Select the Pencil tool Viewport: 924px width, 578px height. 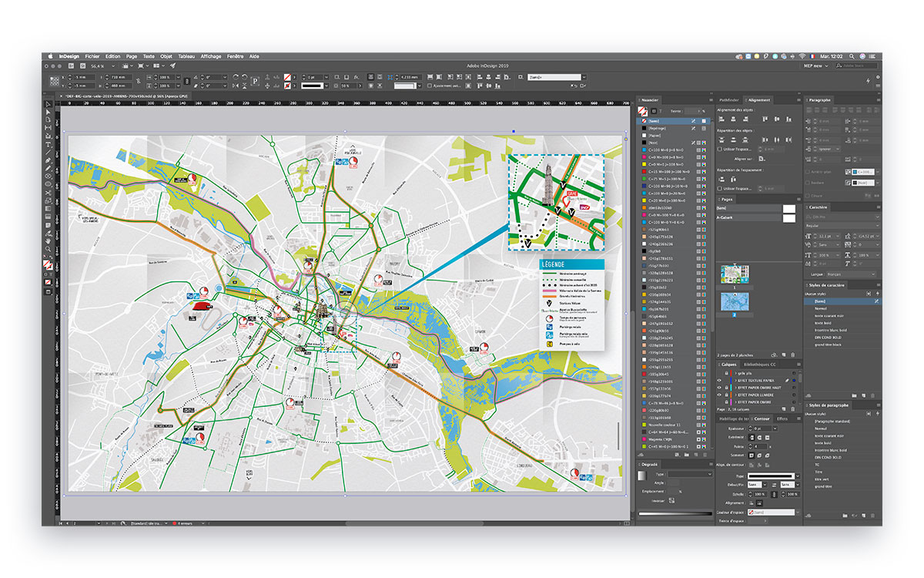[48, 168]
